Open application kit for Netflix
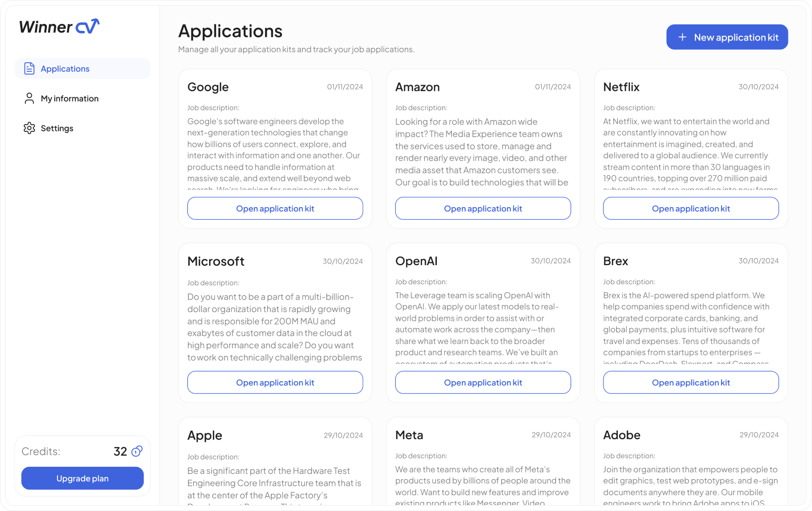The width and height of the screenshot is (812, 511). point(691,209)
